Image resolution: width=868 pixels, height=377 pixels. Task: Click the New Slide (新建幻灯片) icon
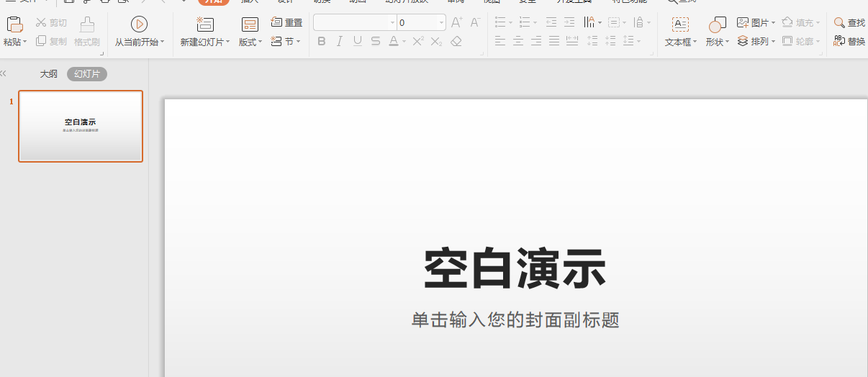click(204, 24)
